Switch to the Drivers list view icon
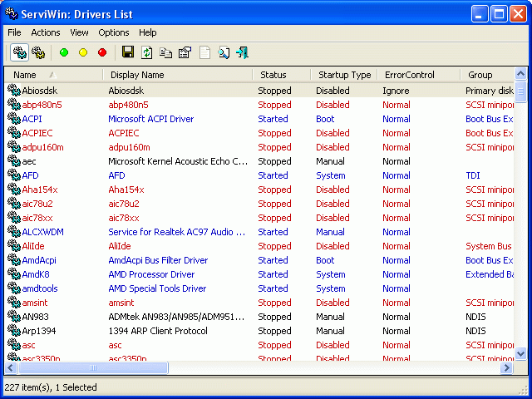Screen dimensions: 532x399 19,52
